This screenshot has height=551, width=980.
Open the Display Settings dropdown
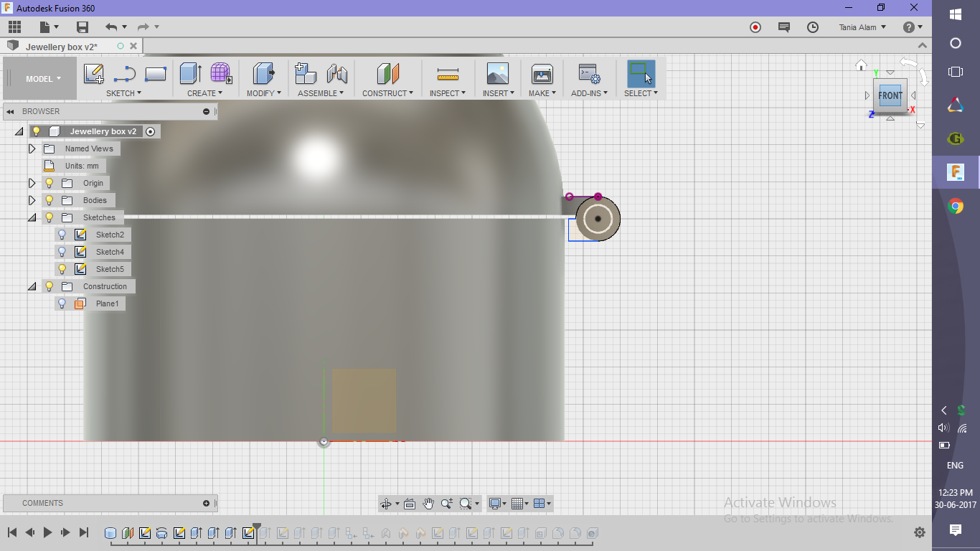coord(497,504)
